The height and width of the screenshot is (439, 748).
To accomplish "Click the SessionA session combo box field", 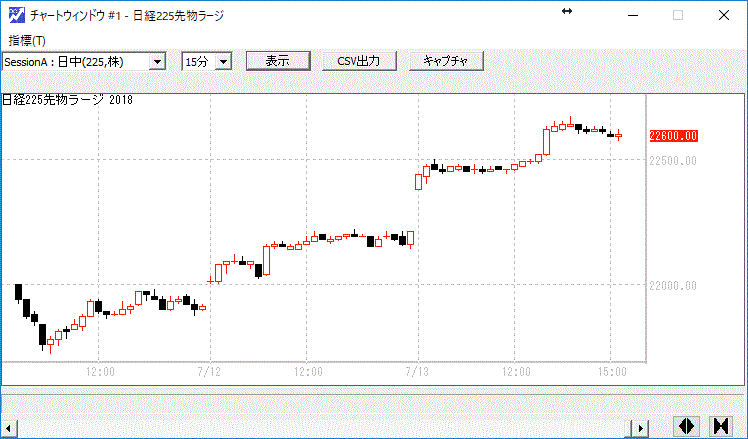I will pos(84,62).
